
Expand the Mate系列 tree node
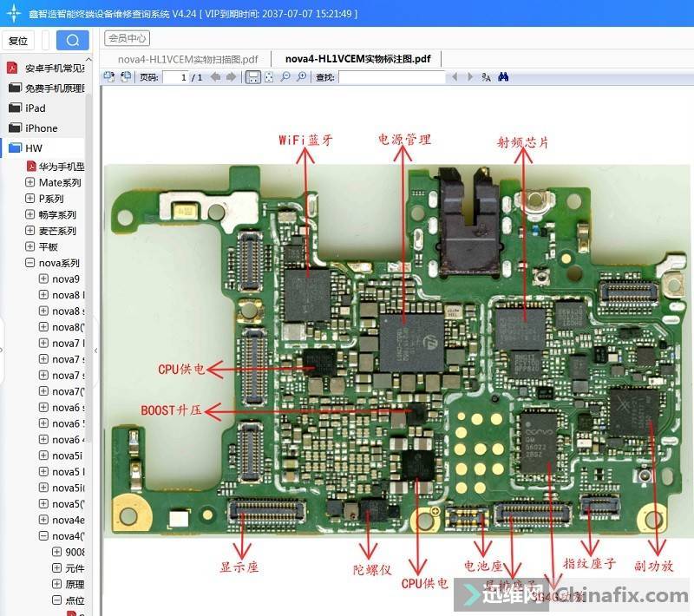[30, 183]
